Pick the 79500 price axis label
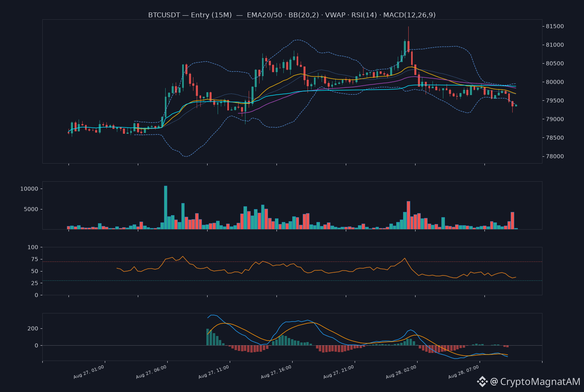The image size is (584, 392). click(x=555, y=100)
